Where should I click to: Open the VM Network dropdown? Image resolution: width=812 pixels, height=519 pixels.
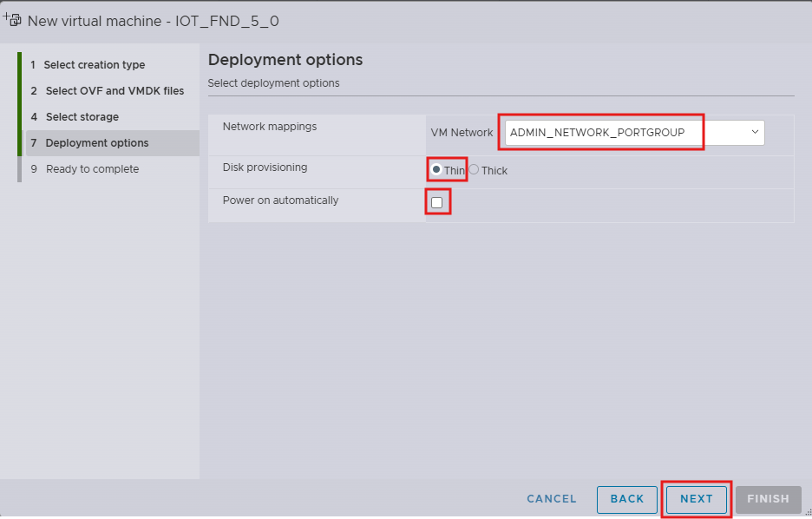point(634,133)
